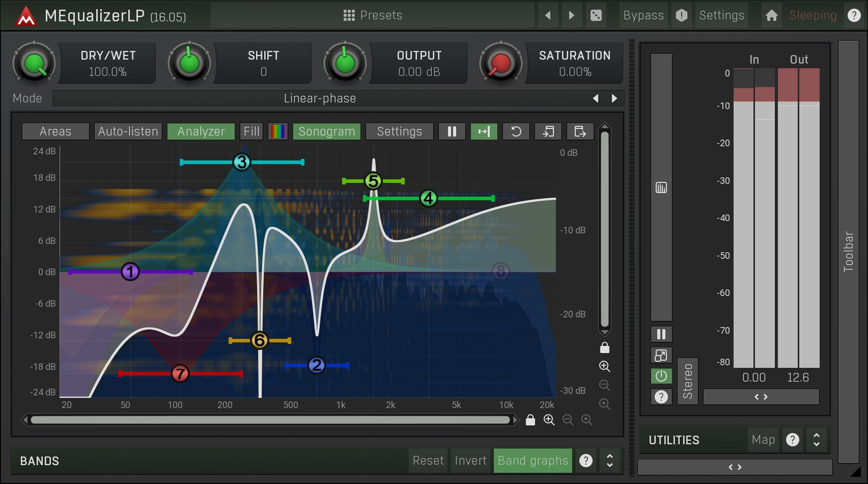868x484 pixels.
Task: Toggle the Analyzer display
Action: (201, 131)
